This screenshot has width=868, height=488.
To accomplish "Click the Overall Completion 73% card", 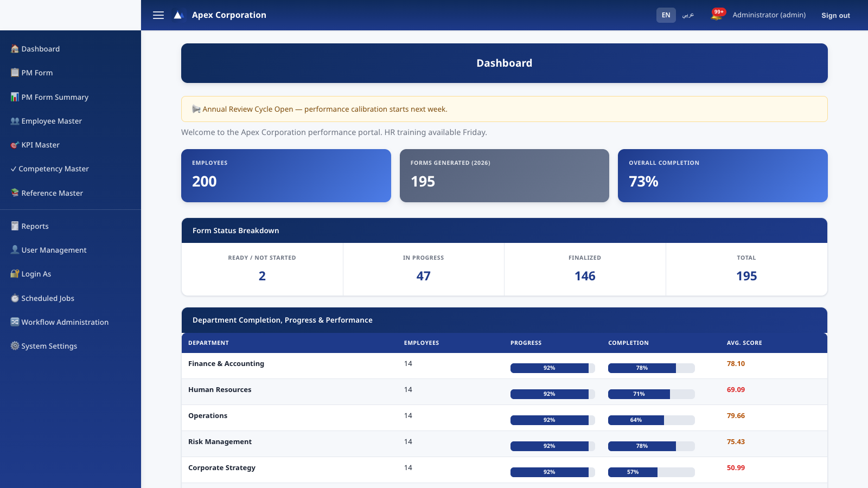I will pos(723,176).
